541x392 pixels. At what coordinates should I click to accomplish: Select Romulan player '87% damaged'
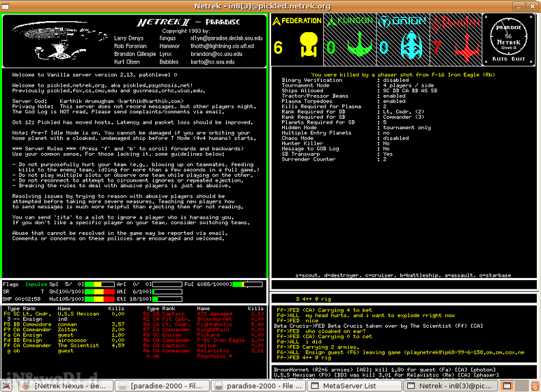click(204, 314)
